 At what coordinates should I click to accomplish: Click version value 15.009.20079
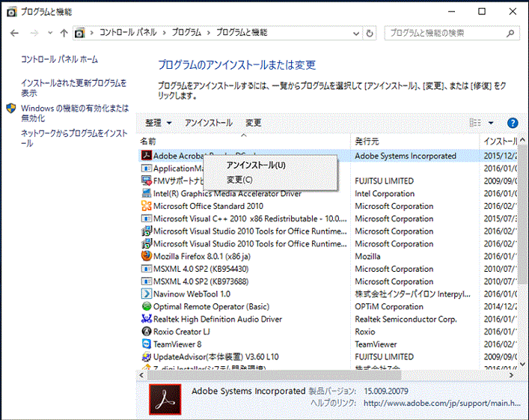(x=386, y=391)
